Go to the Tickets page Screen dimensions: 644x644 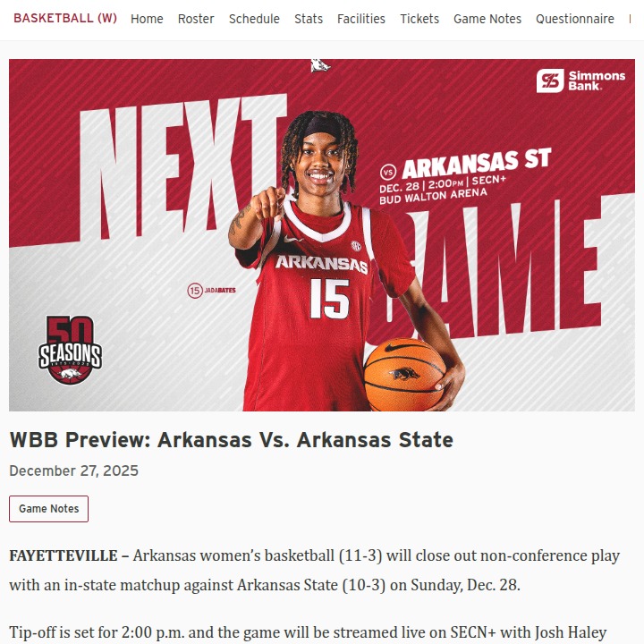click(419, 19)
